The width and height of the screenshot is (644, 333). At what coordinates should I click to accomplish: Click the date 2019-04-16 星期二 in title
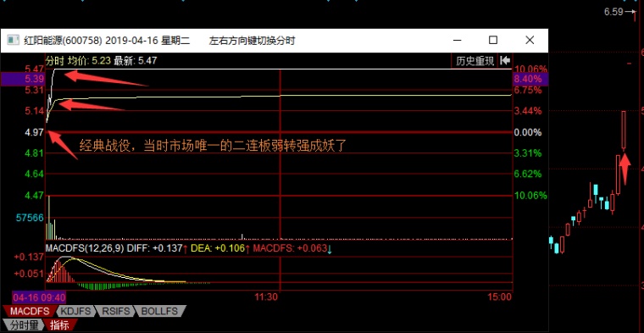[x=147, y=41]
